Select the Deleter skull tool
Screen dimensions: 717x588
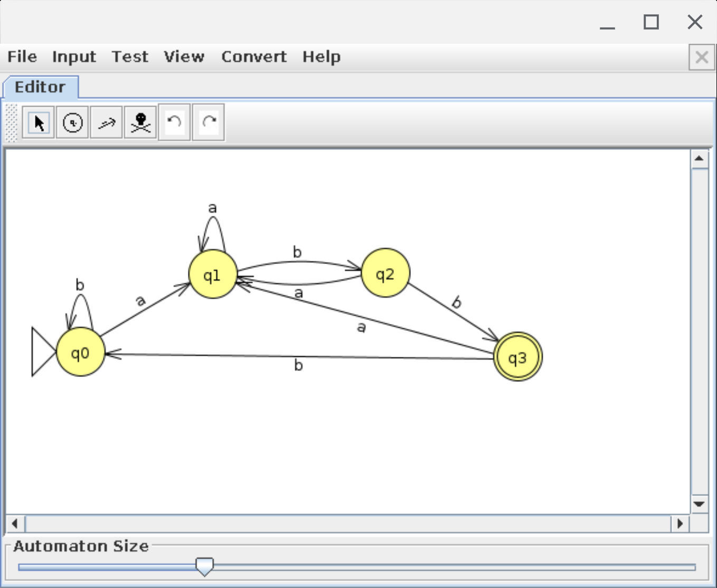[x=140, y=123]
